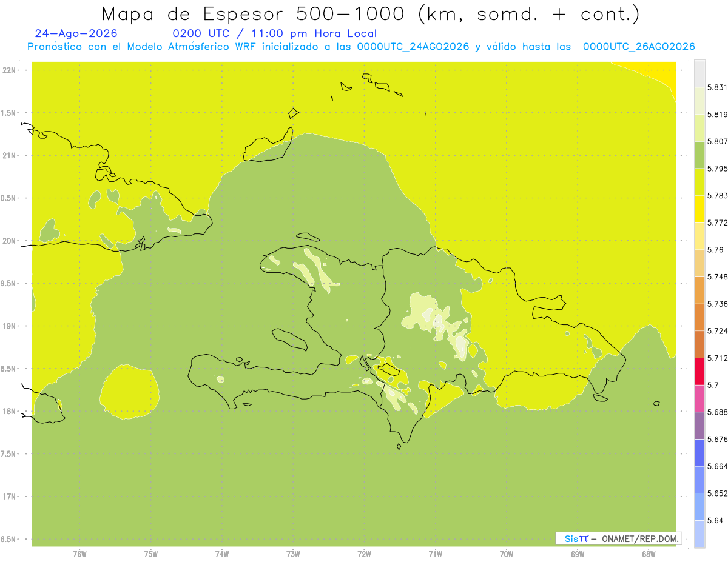728x562 pixels.
Task: Click the 5.676 legend value
Action: point(717,439)
